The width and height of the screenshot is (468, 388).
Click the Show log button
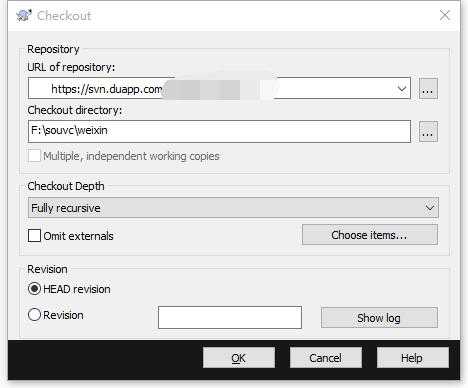pyautogui.click(x=379, y=318)
